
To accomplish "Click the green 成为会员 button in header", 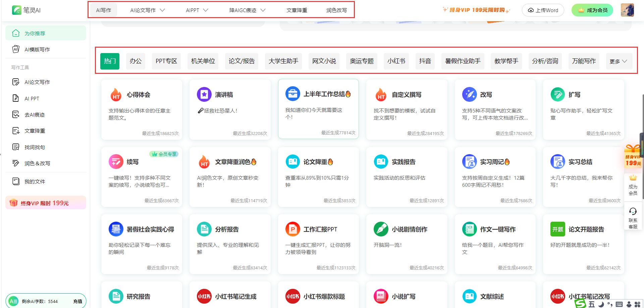I will (592, 10).
